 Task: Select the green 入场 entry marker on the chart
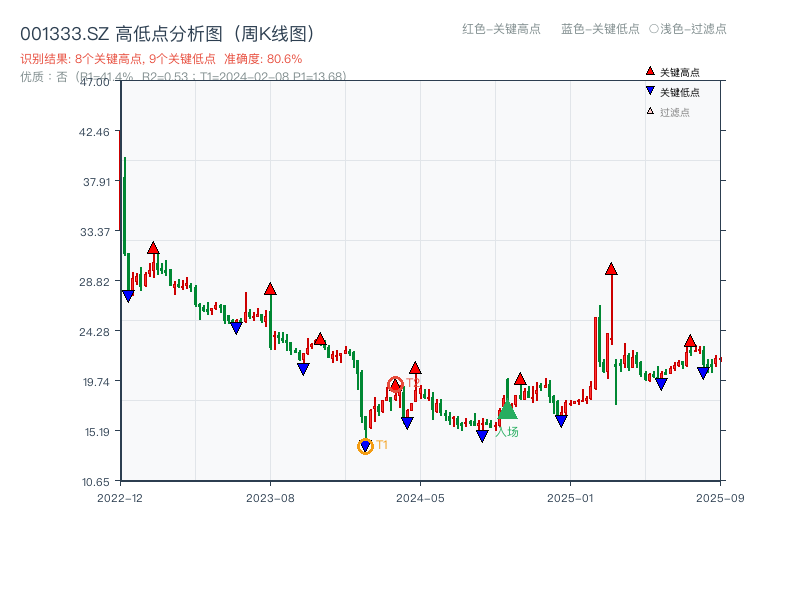coord(507,411)
